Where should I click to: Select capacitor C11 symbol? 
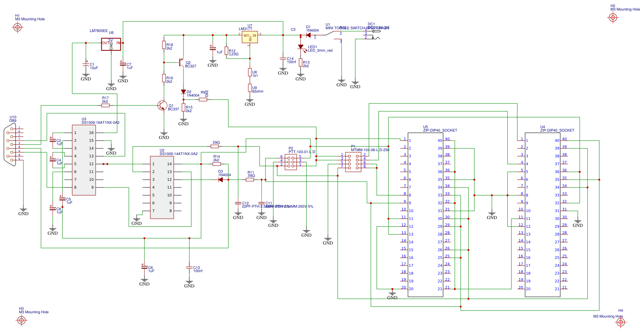tap(262, 203)
